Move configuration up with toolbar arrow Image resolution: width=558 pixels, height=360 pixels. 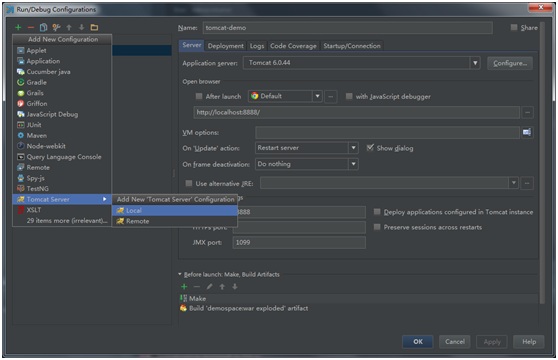(69, 27)
